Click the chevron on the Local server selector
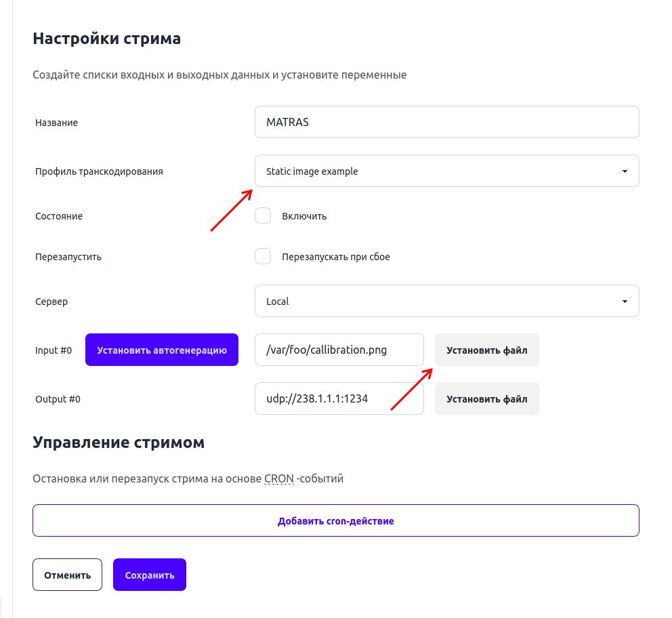 [624, 301]
